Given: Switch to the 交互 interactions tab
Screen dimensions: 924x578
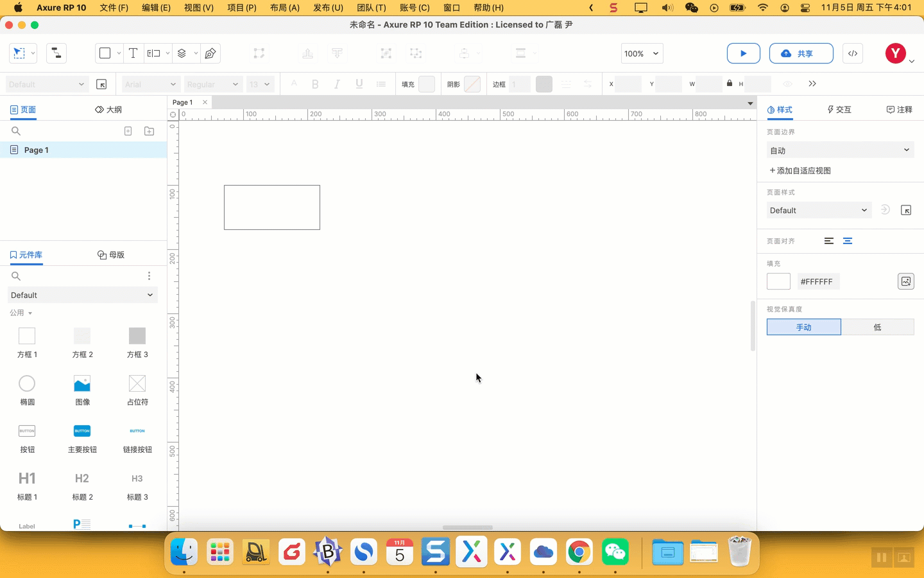Looking at the screenshot, I should click(839, 110).
